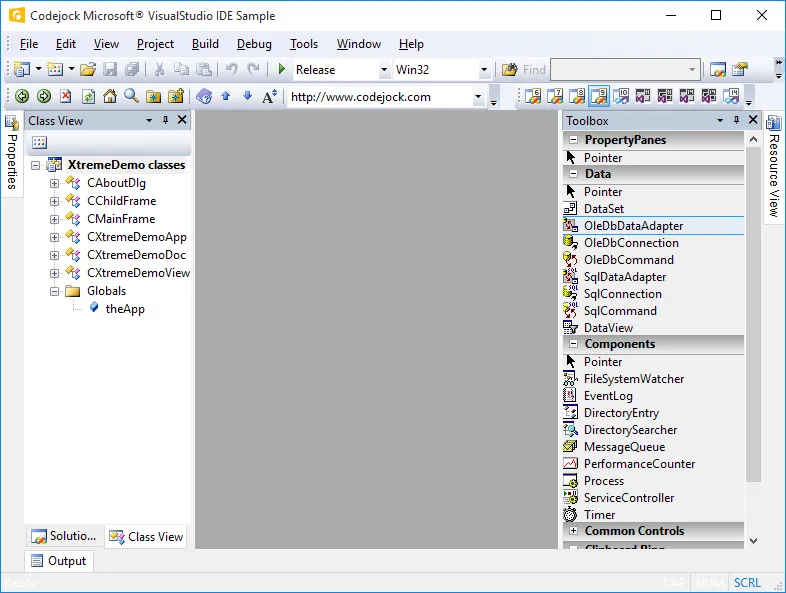Close the Toolbox pane

[753, 120]
